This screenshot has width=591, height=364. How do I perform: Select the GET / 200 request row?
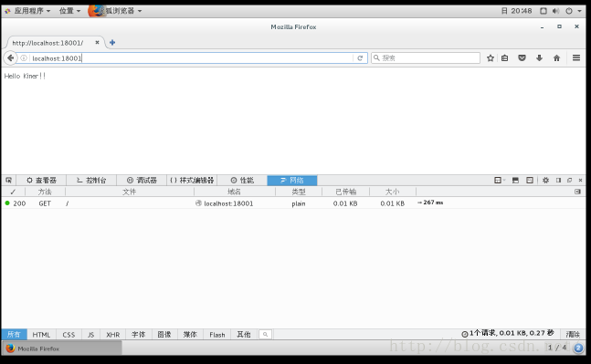[x=293, y=203]
